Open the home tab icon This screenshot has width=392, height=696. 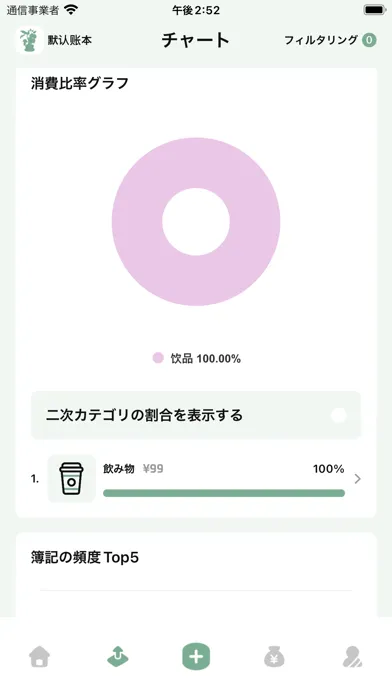(x=40, y=656)
